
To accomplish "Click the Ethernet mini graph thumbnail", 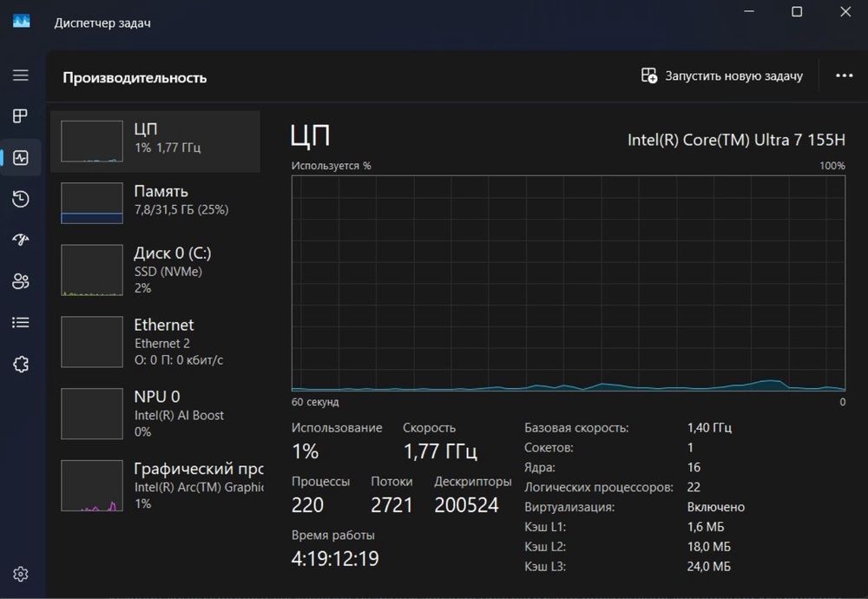I will (x=92, y=341).
